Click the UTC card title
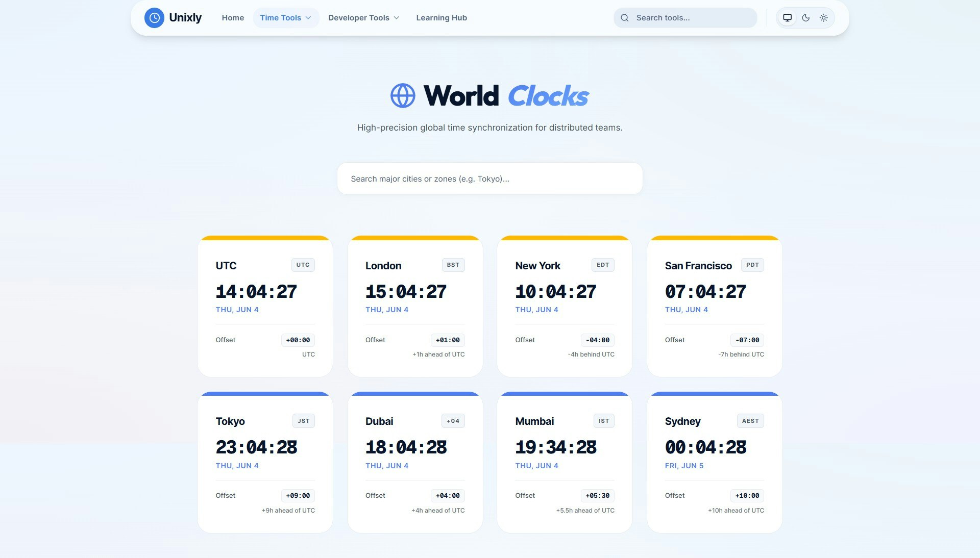 226,266
